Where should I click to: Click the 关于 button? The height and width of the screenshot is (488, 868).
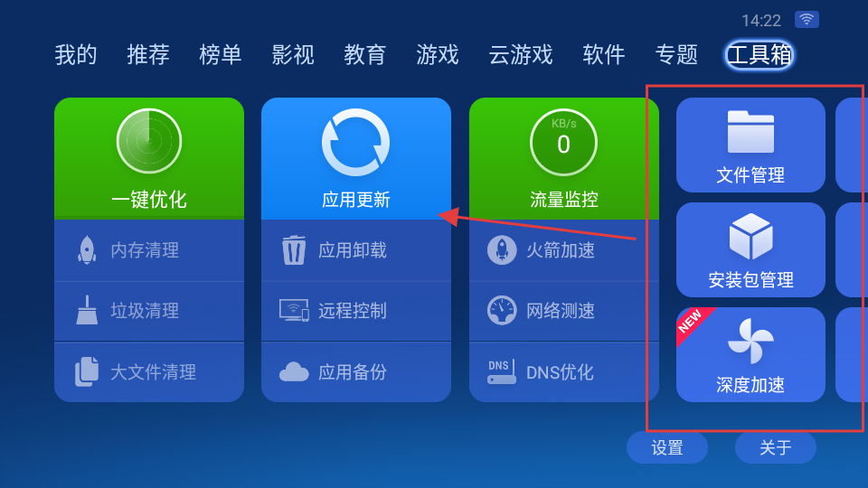pyautogui.click(x=776, y=447)
